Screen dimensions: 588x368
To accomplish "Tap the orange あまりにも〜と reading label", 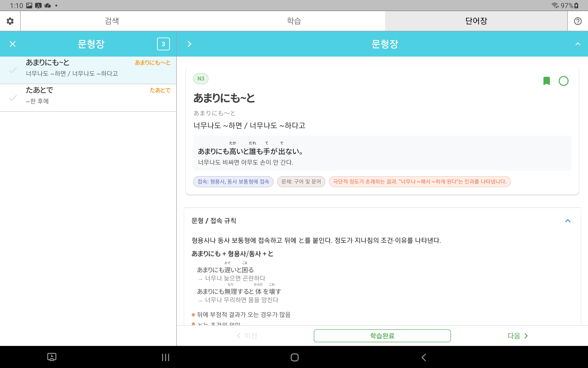I will click(x=153, y=63).
